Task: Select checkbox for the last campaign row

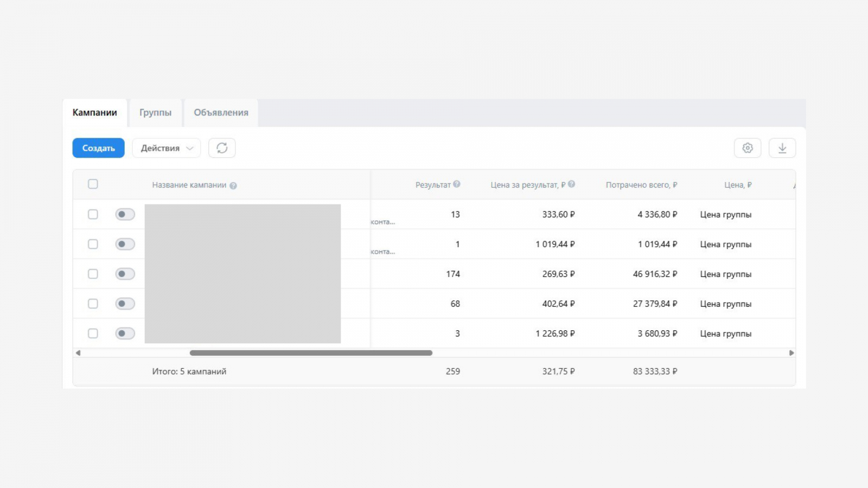Action: tap(93, 333)
